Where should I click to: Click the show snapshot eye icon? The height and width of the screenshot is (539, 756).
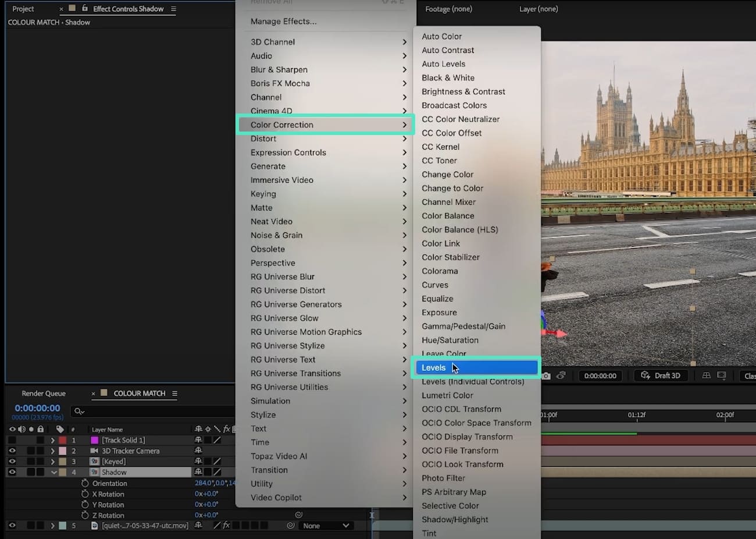coord(561,375)
